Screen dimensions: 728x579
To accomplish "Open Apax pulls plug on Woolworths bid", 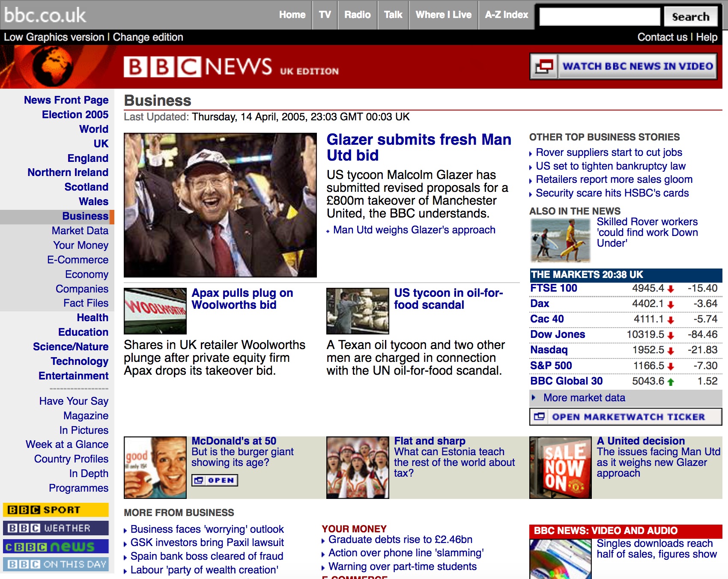I will (x=242, y=299).
